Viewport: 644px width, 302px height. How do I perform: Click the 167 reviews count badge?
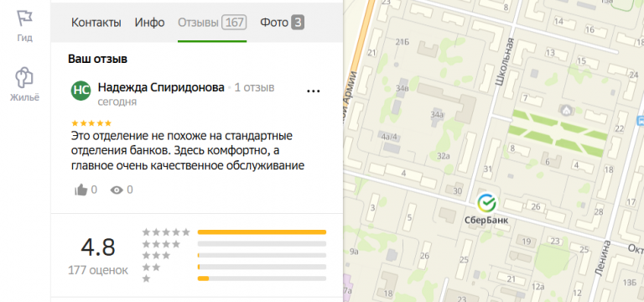[234, 23]
